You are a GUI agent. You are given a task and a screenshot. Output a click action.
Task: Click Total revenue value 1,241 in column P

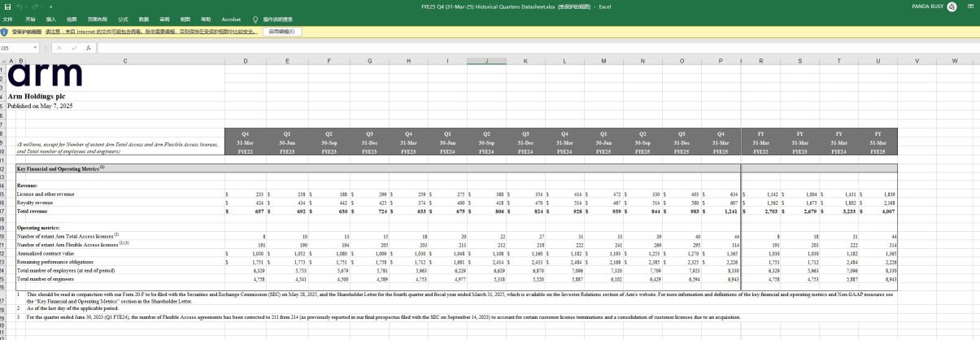tap(732, 211)
